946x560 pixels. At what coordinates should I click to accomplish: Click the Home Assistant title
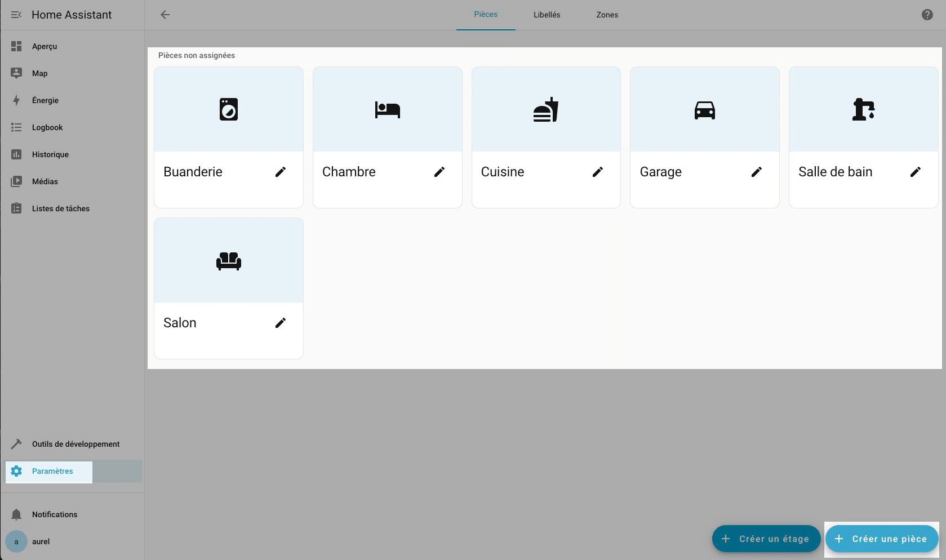pyautogui.click(x=72, y=15)
